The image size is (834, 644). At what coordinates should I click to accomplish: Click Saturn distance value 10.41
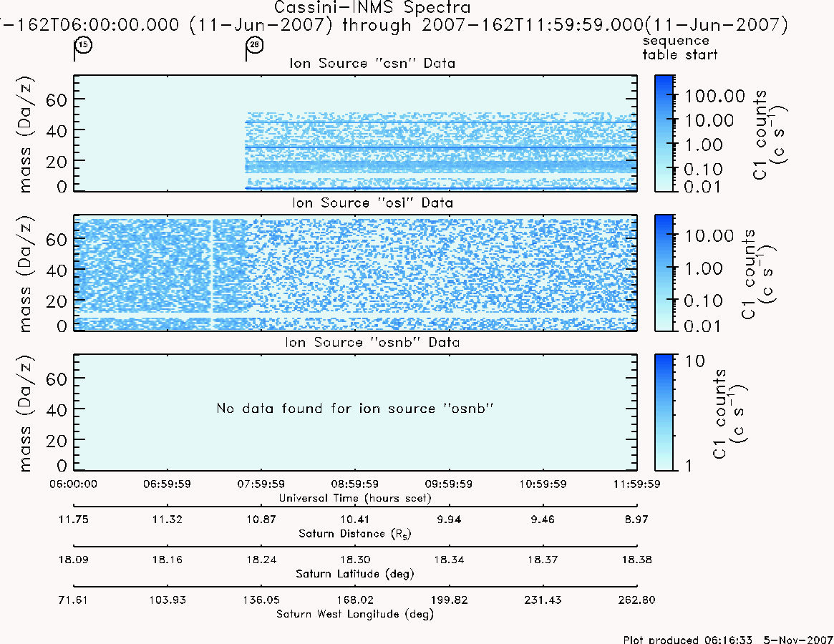point(355,519)
